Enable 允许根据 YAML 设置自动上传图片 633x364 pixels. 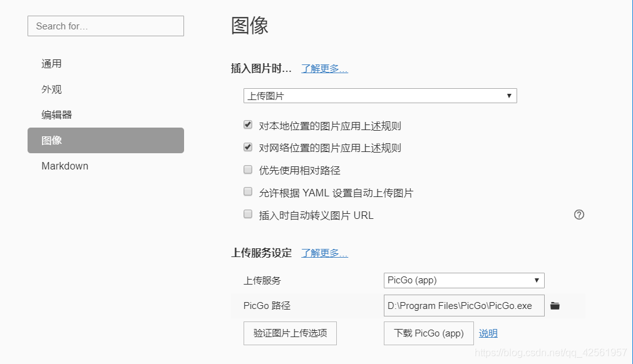(x=248, y=191)
